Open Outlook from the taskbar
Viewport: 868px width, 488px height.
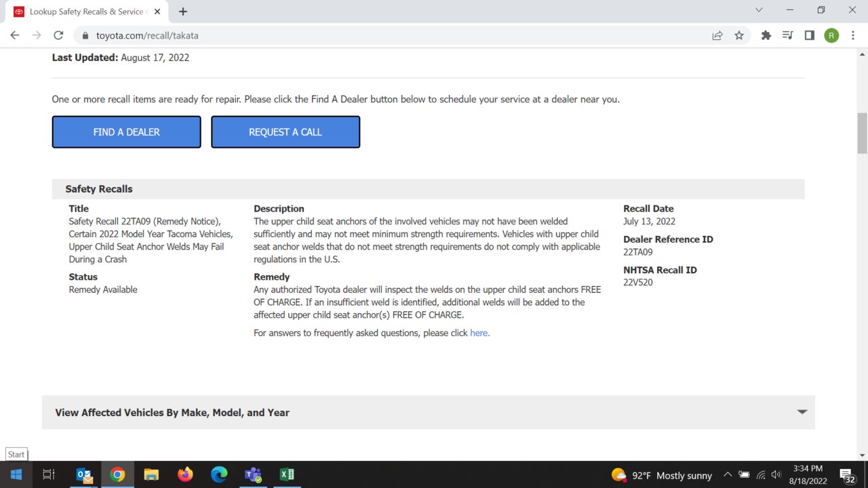pos(84,474)
